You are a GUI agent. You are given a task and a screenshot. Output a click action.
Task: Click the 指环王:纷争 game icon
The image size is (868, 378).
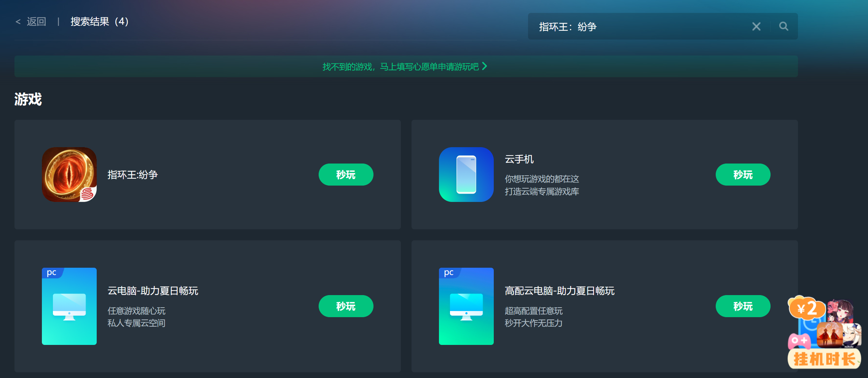tap(69, 175)
